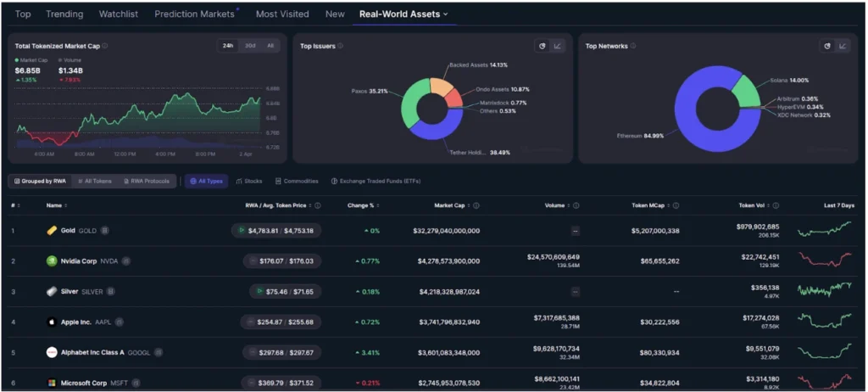Filter by Exchange Traded Funds (ETFs)
This screenshot has height=392, width=868.
(376, 181)
